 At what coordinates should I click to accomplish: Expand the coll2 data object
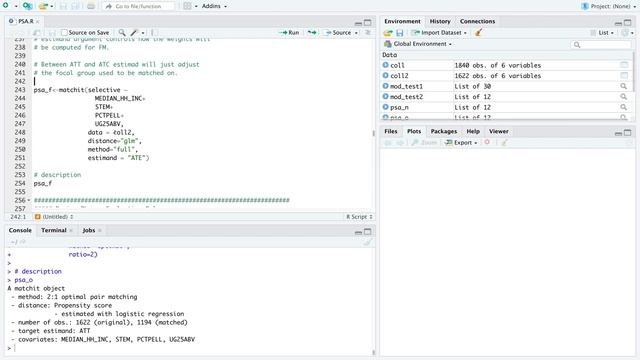pos(385,76)
